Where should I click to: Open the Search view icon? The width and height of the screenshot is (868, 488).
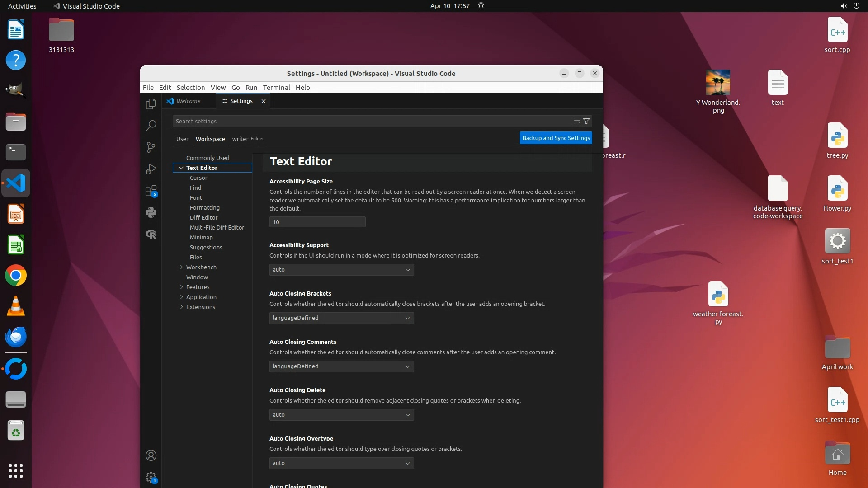pos(151,125)
